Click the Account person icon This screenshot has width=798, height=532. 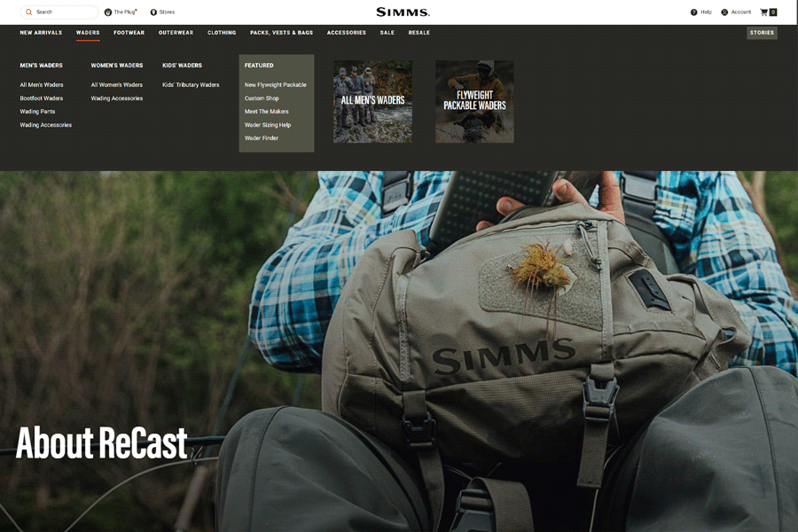pyautogui.click(x=724, y=12)
